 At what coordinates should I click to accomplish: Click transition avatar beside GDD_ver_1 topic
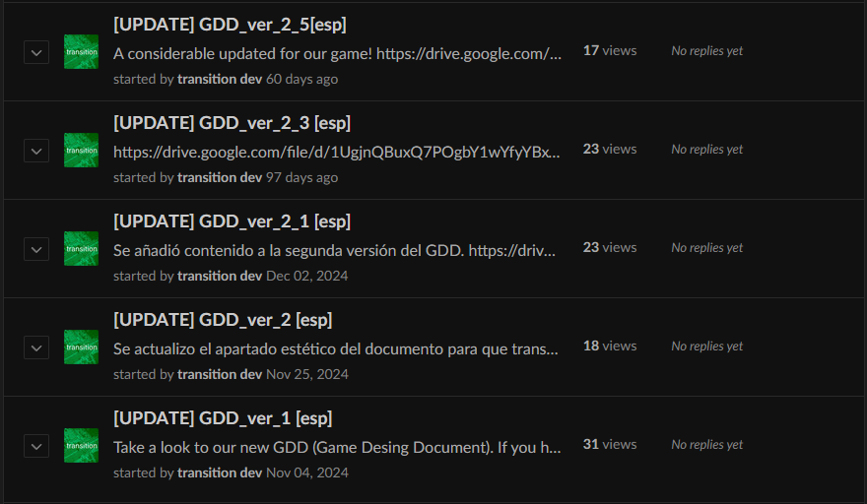pos(81,445)
